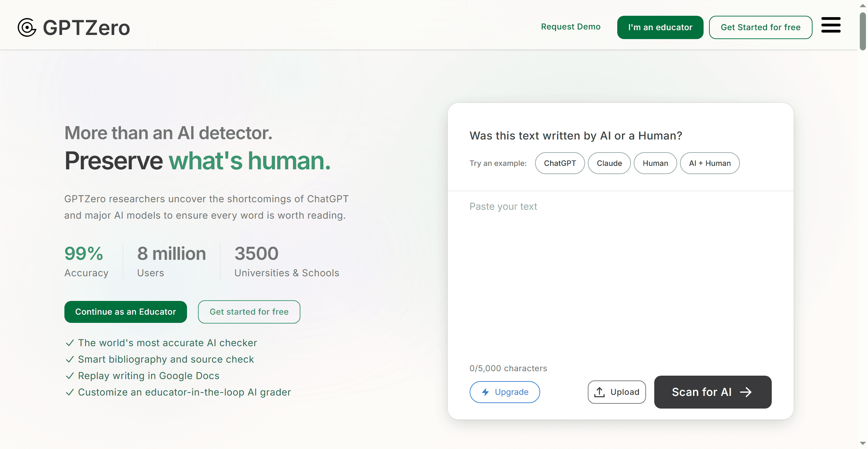Image resolution: width=868 pixels, height=449 pixels.
Task: Click Get Started for free in header
Action: 760,27
